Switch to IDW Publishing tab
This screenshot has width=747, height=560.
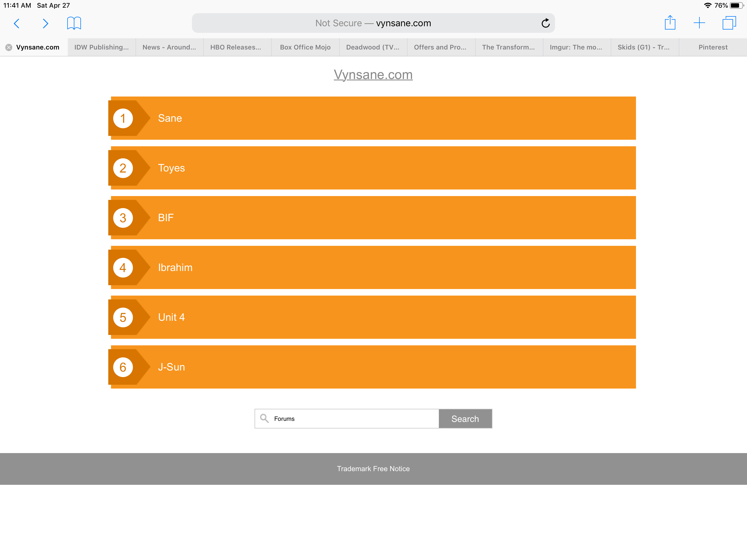[101, 47]
